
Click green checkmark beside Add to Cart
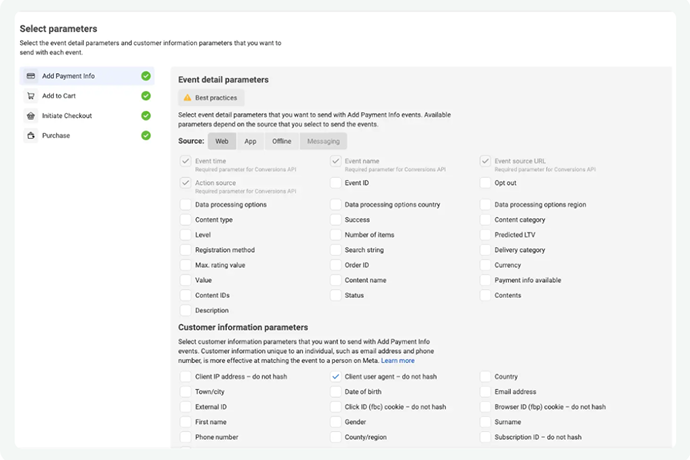(x=146, y=96)
